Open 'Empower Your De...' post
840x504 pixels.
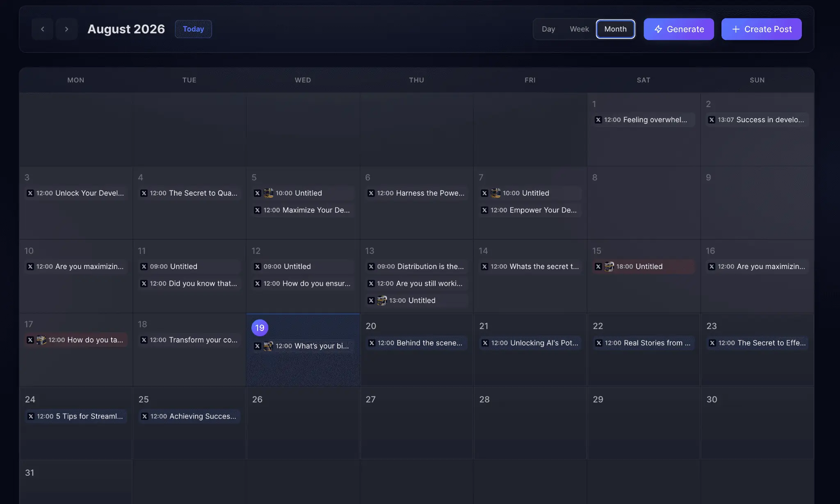[x=530, y=210]
